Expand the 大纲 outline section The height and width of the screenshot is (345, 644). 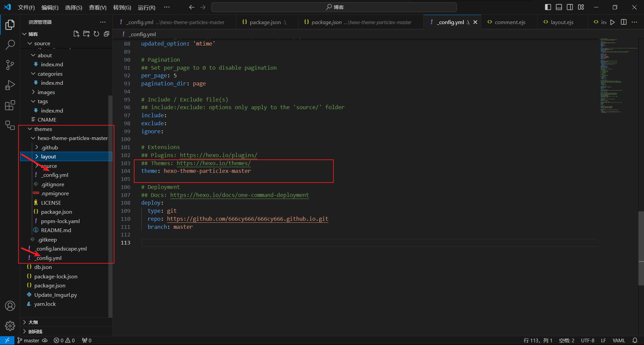pyautogui.click(x=66, y=322)
